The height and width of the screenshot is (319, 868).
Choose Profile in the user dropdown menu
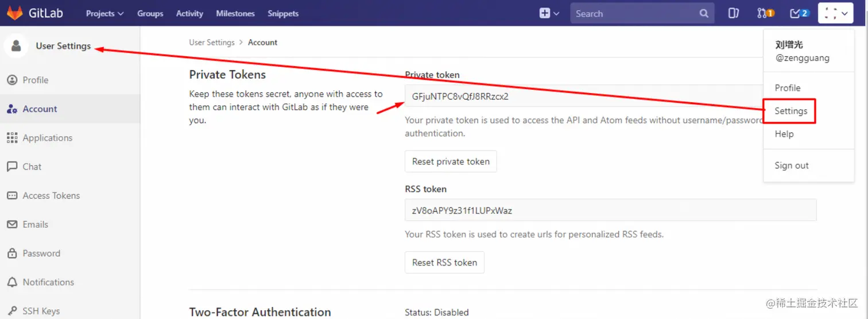tap(788, 88)
